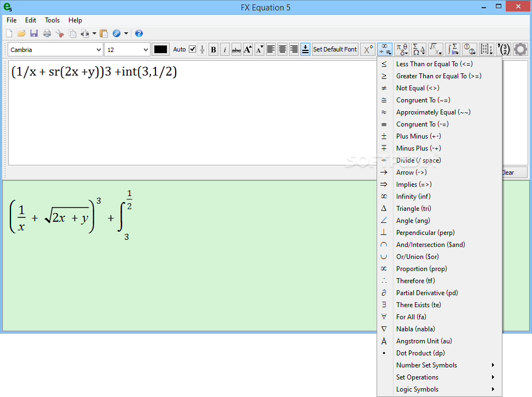Align equation text left
Image resolution: width=532 pixels, height=397 pixels.
[271, 49]
